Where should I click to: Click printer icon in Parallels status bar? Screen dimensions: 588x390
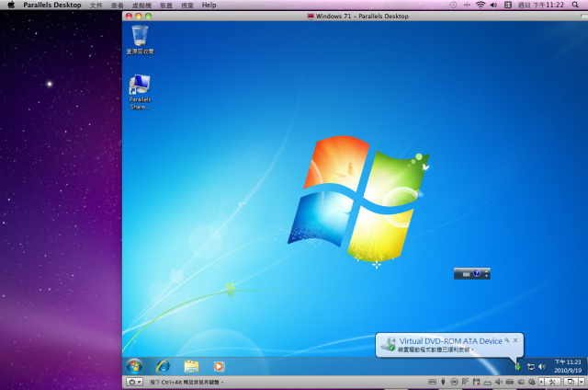[x=487, y=382]
